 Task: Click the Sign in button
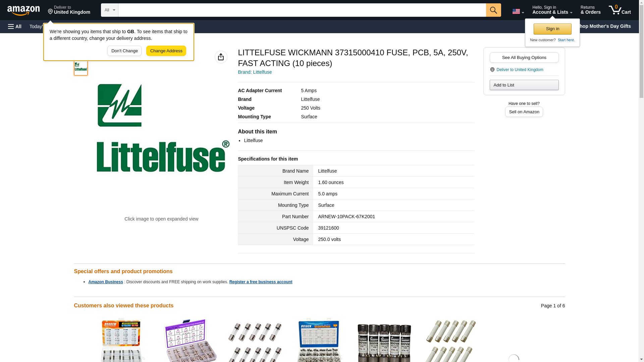click(552, 29)
